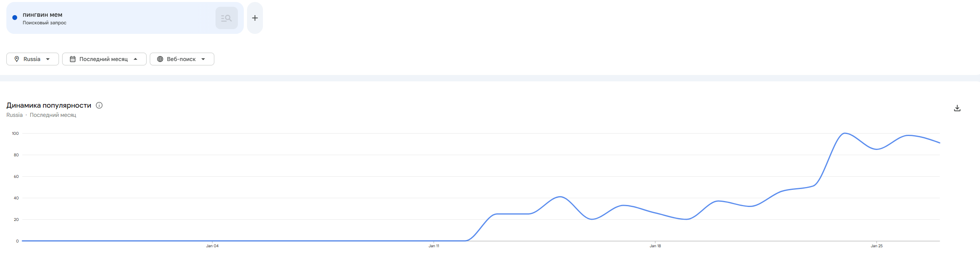Open the Russia region dropdown
Image resolution: width=980 pixels, height=264 pixels.
tap(33, 59)
